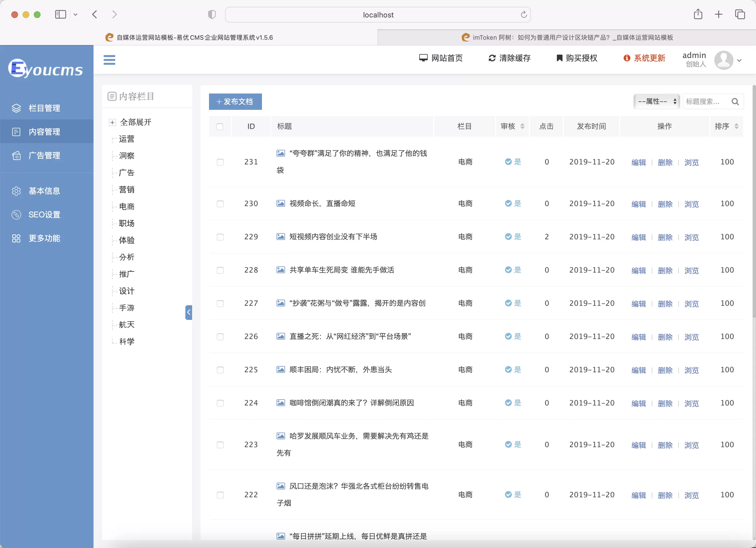The image size is (756, 548).
Task: Check the checkbox for article 230
Action: 220,204
